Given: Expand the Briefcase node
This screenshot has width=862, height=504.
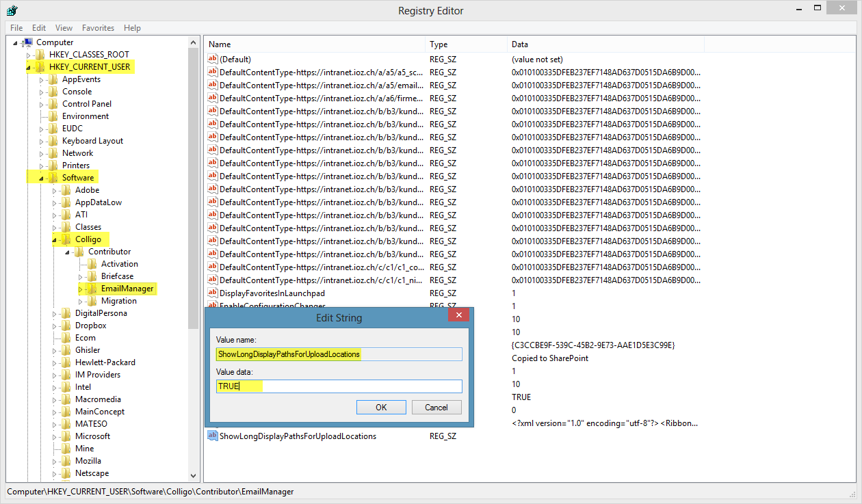Looking at the screenshot, I should pos(80,276).
